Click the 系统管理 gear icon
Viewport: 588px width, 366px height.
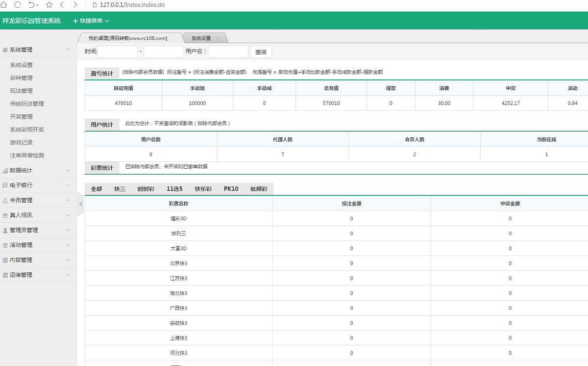tap(5, 50)
